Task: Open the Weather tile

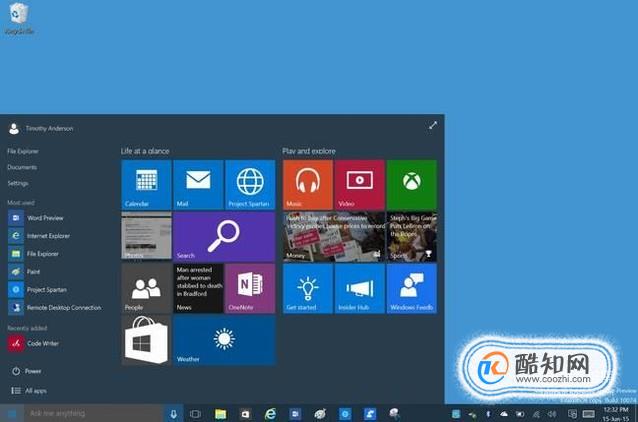Action: point(224,341)
